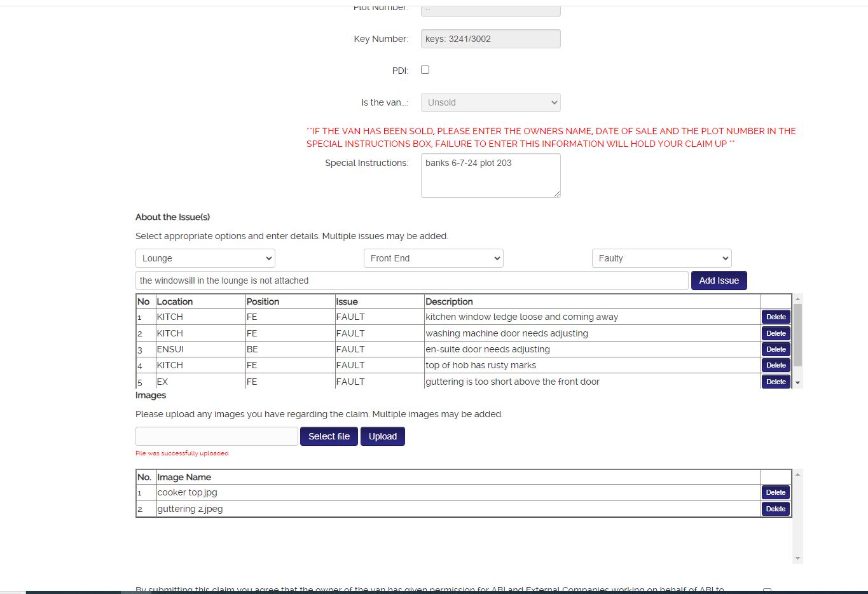Delete the cooker top.jpg image
Screen dimensions: 868x594
coord(775,492)
